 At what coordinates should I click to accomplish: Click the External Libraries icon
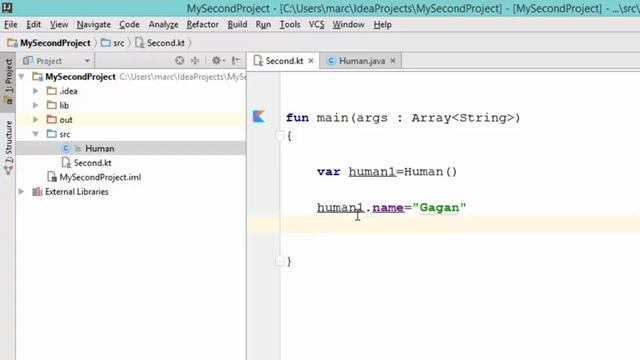click(x=37, y=191)
